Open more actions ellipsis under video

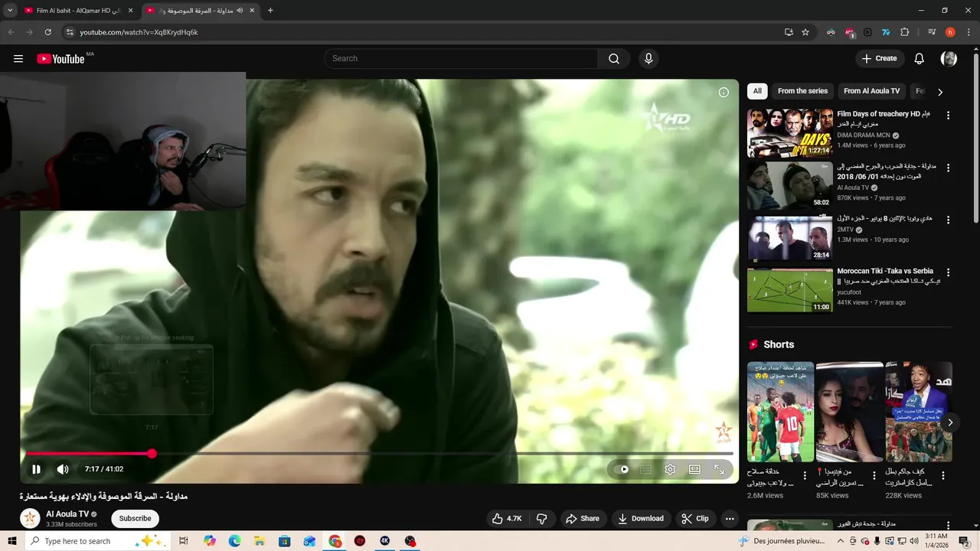[730, 519]
